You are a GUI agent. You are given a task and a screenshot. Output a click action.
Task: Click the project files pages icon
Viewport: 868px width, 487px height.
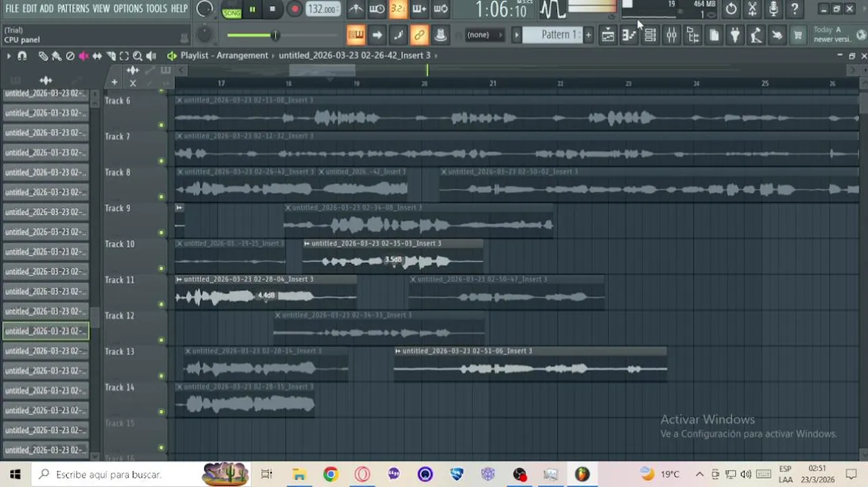[x=714, y=35]
